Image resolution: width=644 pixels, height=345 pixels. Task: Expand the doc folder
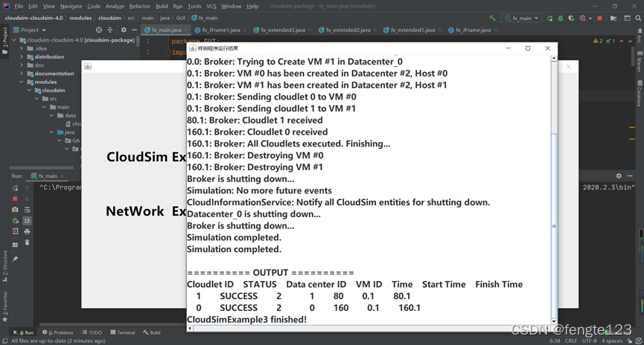[x=22, y=65]
